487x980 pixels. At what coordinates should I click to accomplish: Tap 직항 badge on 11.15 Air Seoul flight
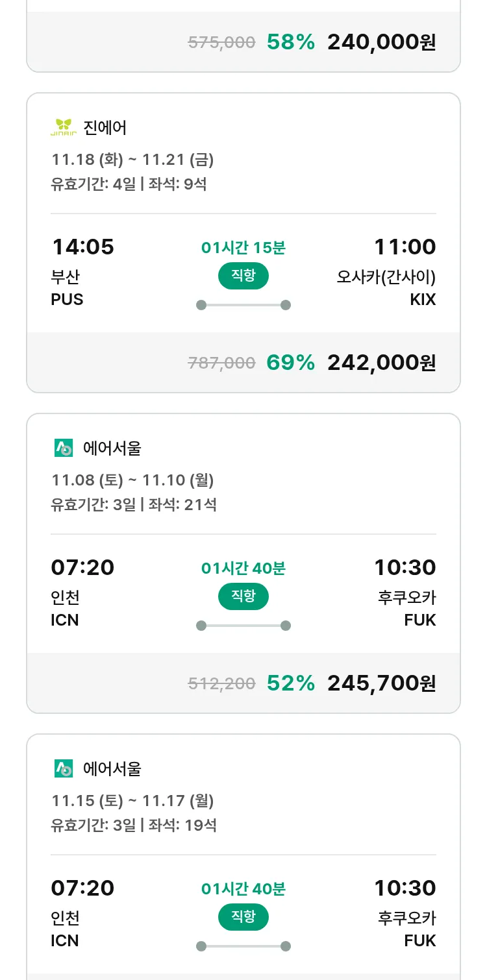(243, 917)
